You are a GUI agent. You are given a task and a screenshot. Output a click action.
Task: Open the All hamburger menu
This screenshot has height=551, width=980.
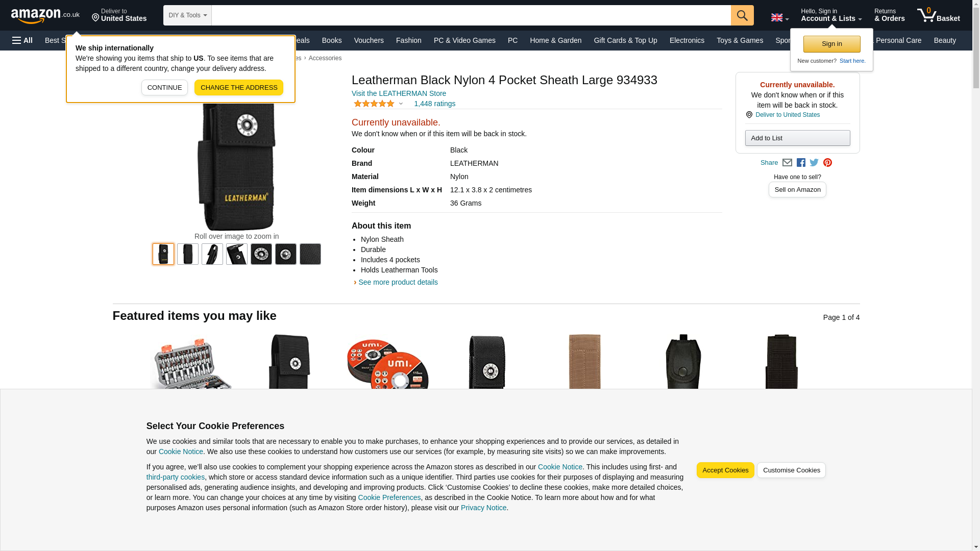tap(22, 40)
